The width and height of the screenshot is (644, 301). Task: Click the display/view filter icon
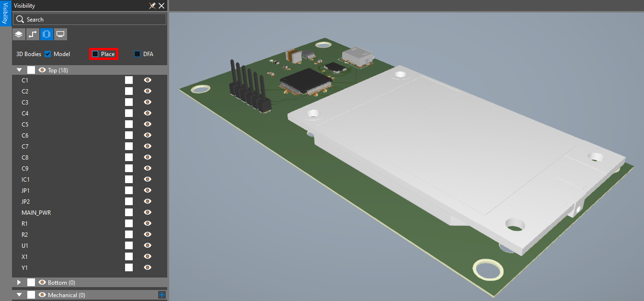[60, 34]
